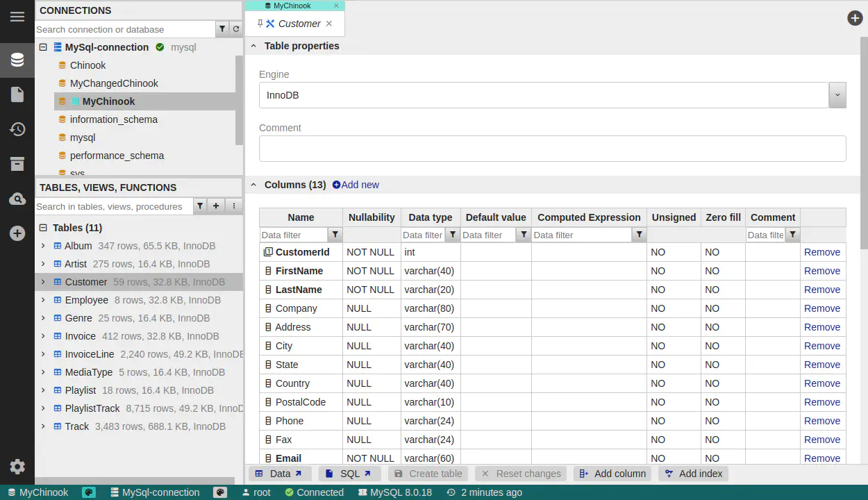Image resolution: width=868 pixels, height=500 pixels.
Task: Open the hamburger menu in sidebar
Action: (17, 17)
